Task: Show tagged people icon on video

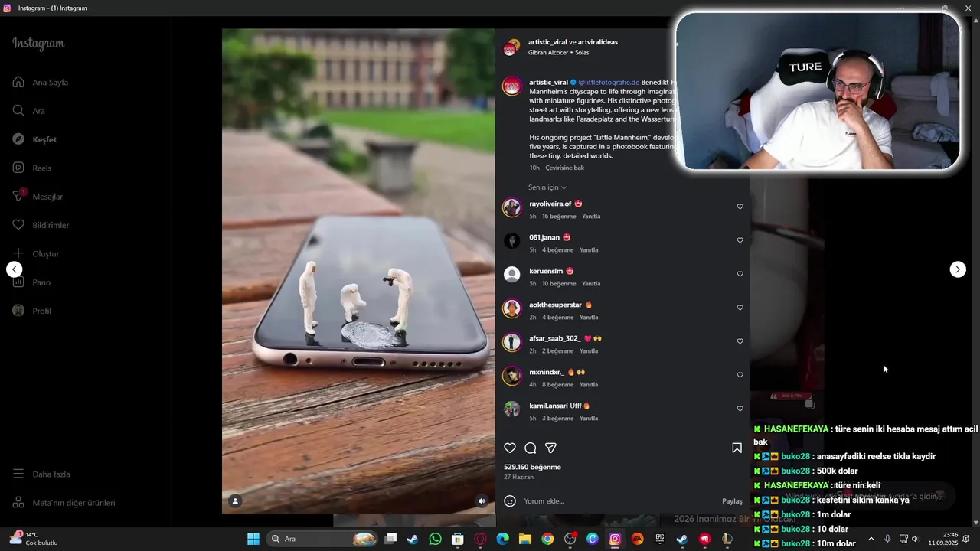Action: [x=236, y=501]
